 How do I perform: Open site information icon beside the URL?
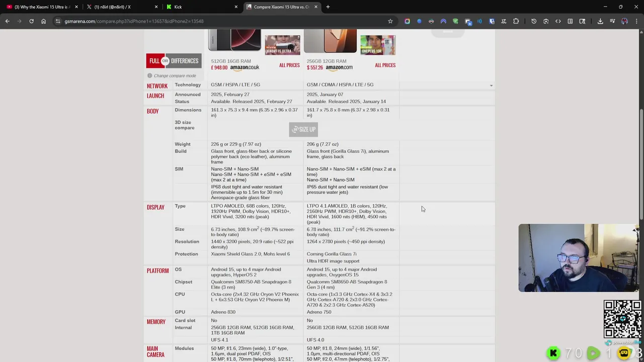[58, 21]
